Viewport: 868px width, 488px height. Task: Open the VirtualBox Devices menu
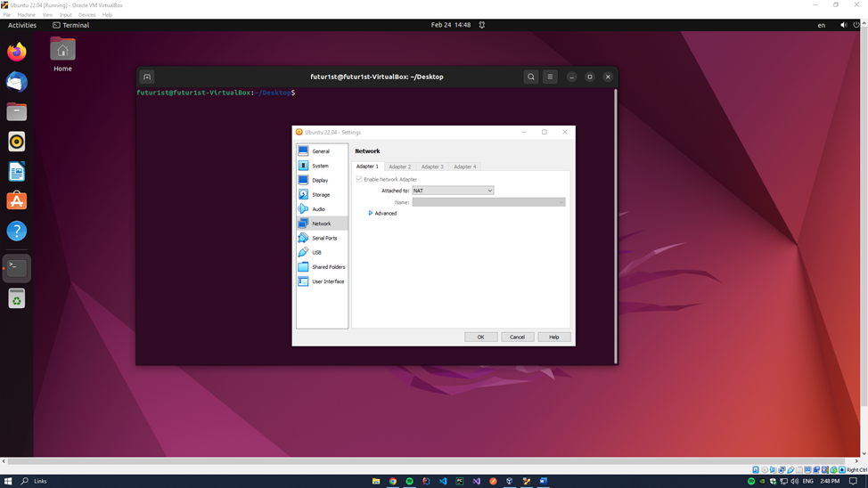tap(86, 15)
